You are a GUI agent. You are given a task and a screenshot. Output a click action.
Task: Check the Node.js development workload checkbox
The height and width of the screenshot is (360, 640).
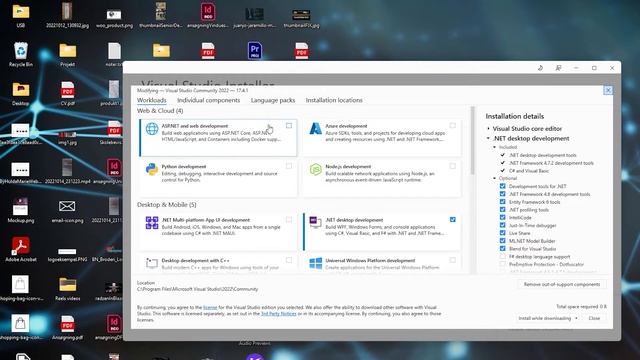pos(453,166)
